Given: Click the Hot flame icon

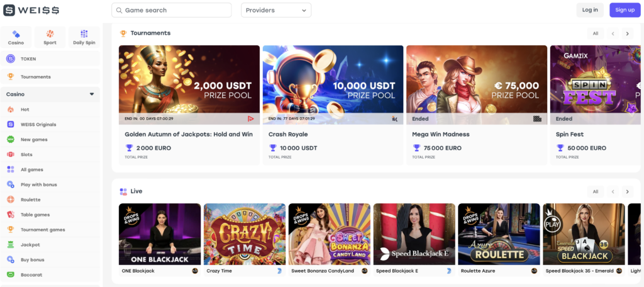Looking at the screenshot, I should pos(11,110).
